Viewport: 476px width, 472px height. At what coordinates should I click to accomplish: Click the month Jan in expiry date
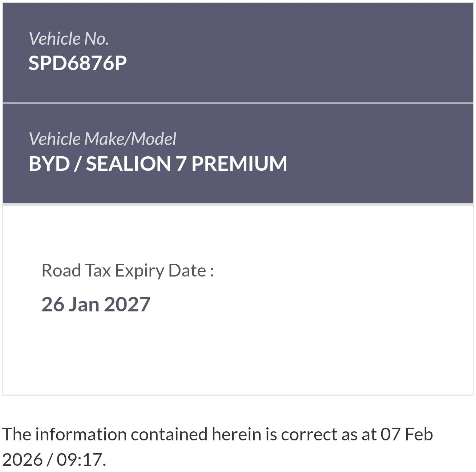pos(84,304)
